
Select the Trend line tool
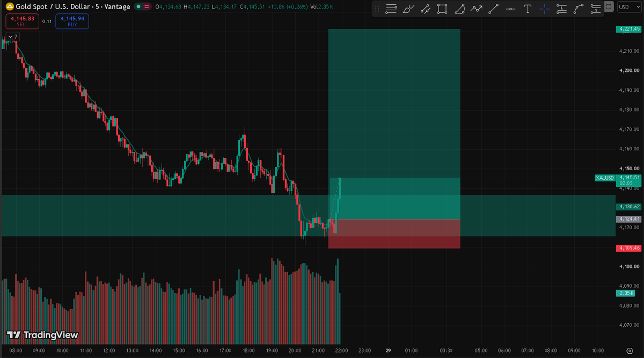(x=494, y=9)
